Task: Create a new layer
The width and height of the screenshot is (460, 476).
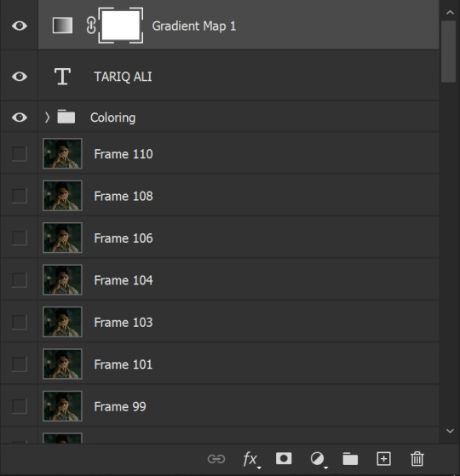Action: pyautogui.click(x=383, y=458)
